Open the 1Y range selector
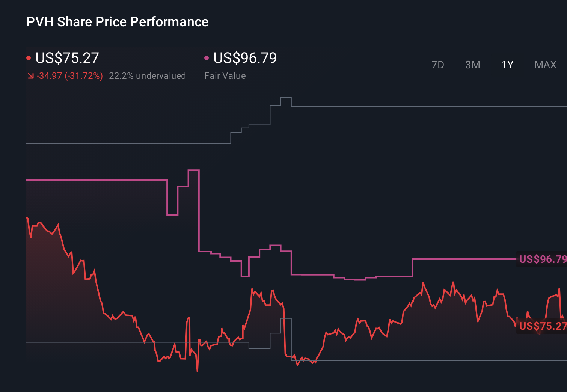 coord(507,65)
